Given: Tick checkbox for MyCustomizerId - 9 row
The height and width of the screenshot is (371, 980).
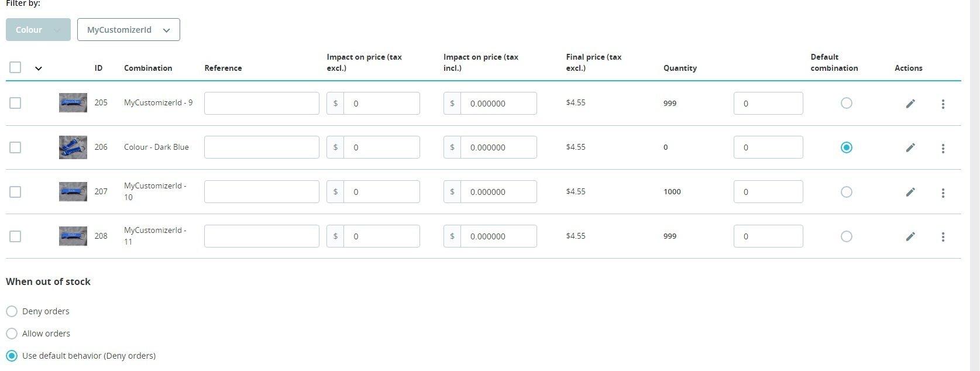Looking at the screenshot, I should (15, 103).
